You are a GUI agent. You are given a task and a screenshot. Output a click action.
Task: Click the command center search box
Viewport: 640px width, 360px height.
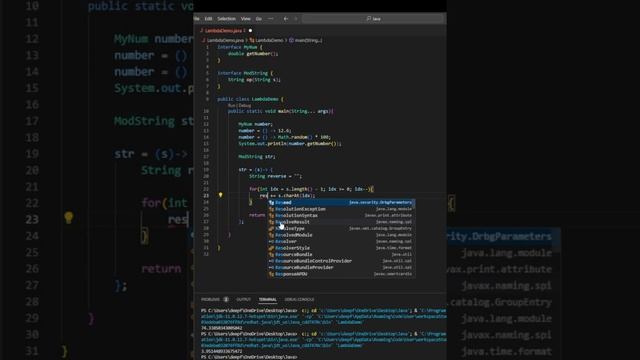(x=372, y=19)
